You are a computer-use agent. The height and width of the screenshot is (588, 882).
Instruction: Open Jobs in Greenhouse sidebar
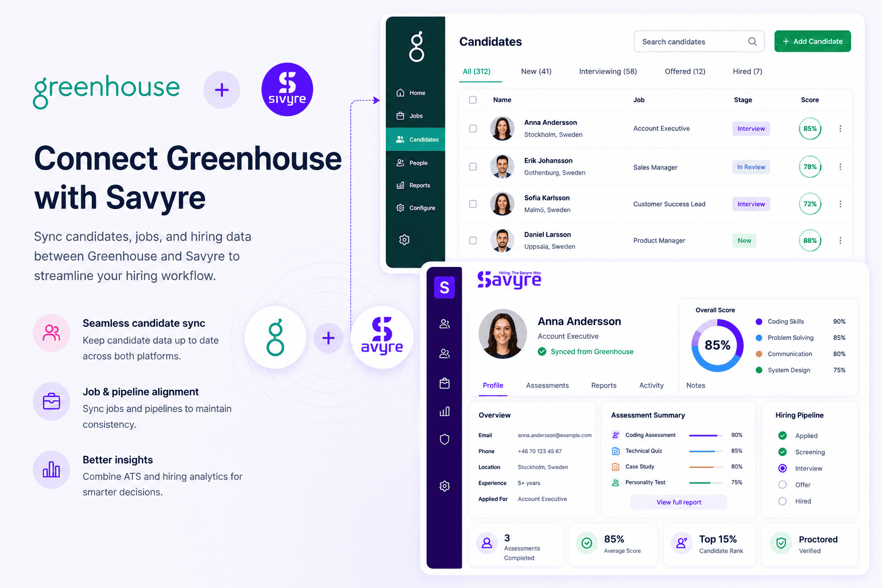[410, 116]
